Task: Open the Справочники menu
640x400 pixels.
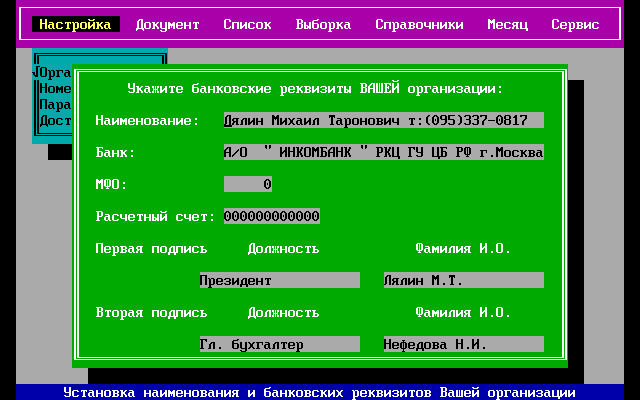Action: 419,24
